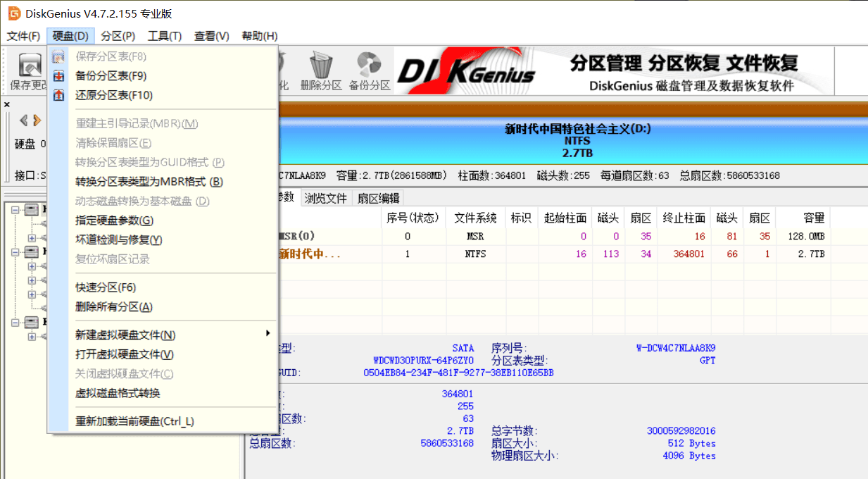Open 坏道检测与修复 from the disk menu
Image resolution: width=868 pixels, height=479 pixels.
[118, 240]
